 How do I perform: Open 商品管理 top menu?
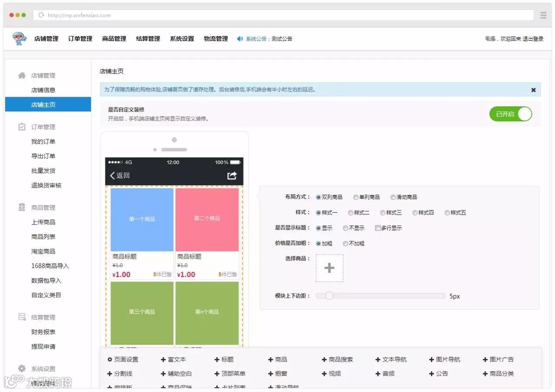[x=114, y=39]
